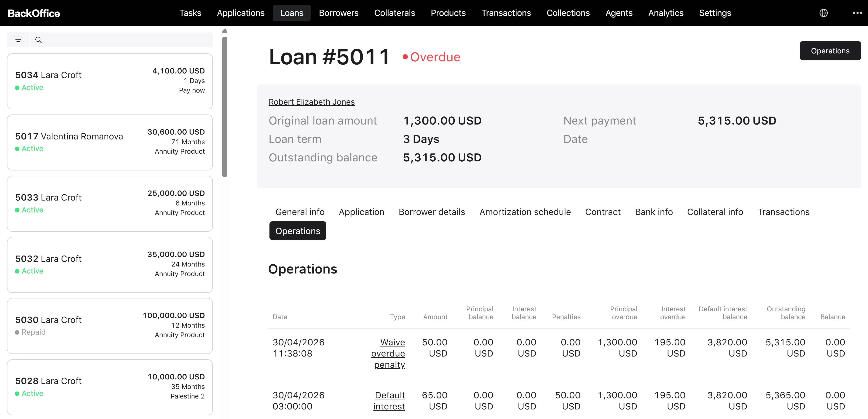Click the Principal overdue column header

click(x=624, y=313)
